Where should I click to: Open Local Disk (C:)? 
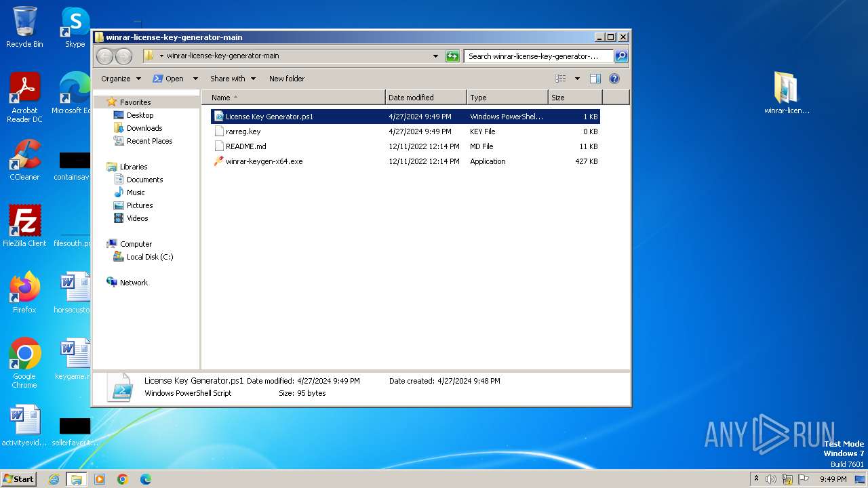pyautogui.click(x=149, y=257)
